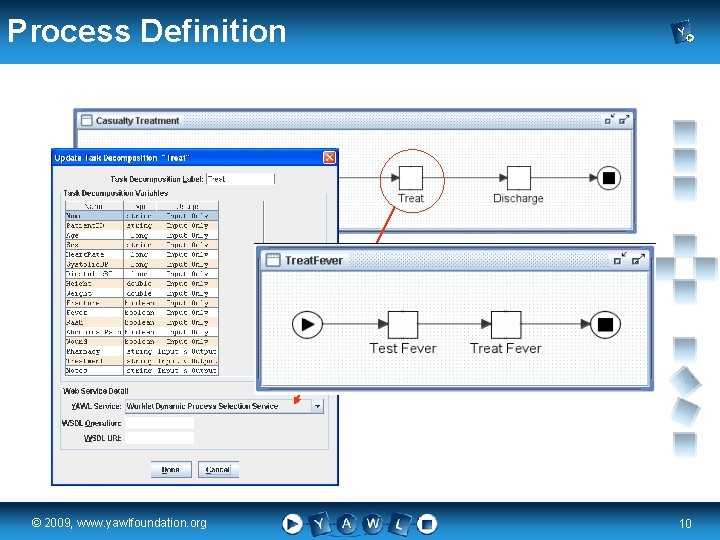Select the start condition in TreatFever net

[307, 324]
